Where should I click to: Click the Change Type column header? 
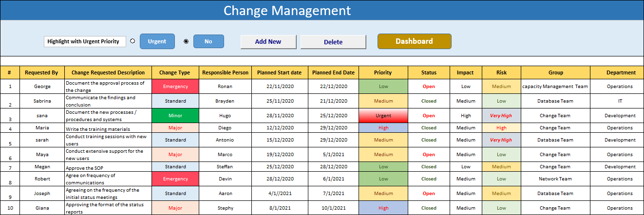[175, 72]
